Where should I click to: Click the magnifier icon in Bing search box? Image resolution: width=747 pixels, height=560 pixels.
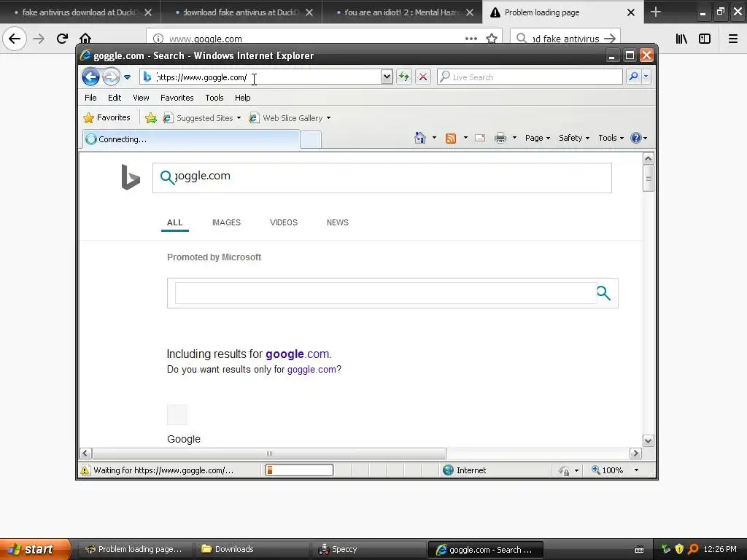click(167, 177)
